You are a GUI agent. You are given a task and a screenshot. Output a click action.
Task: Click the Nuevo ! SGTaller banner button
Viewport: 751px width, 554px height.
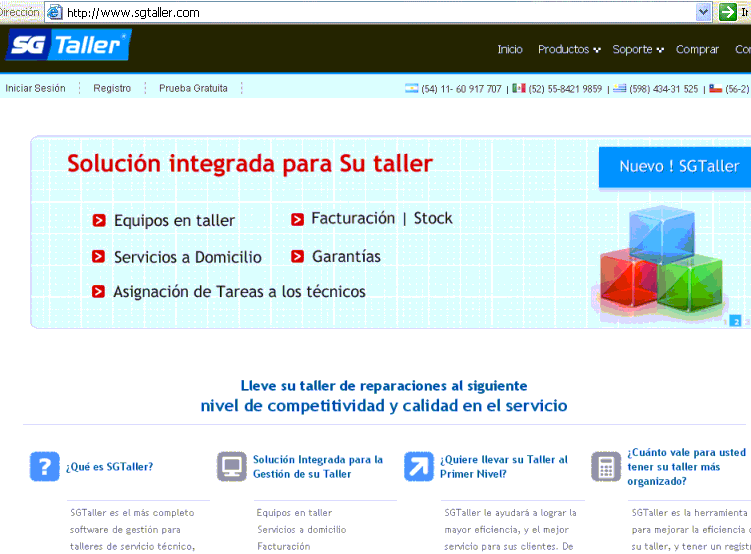675,167
